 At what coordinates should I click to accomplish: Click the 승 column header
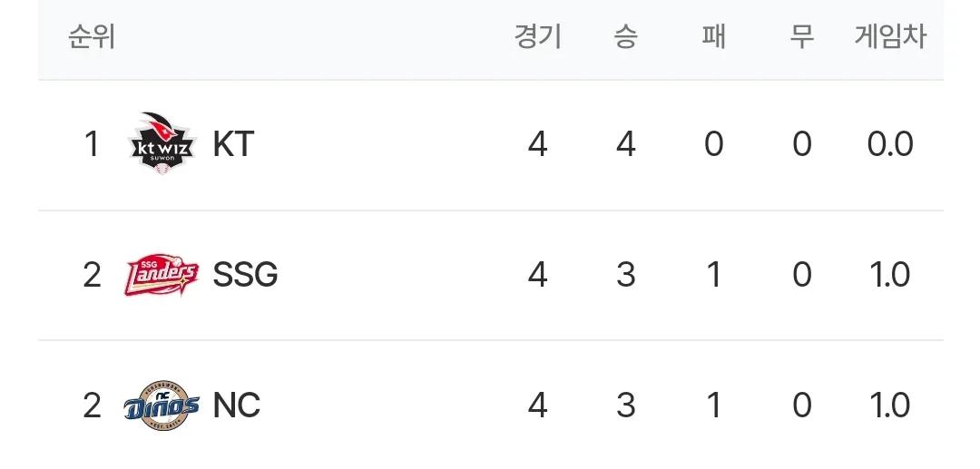[x=625, y=37]
